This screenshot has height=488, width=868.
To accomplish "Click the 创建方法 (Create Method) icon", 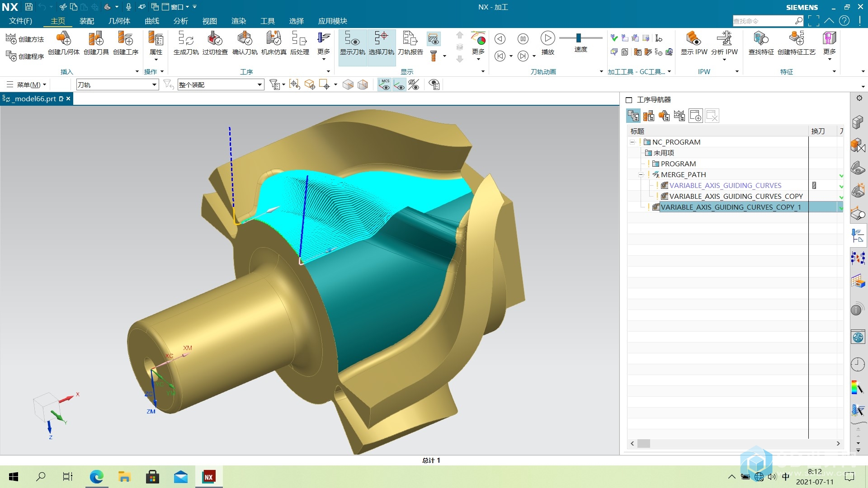I will pos(11,39).
